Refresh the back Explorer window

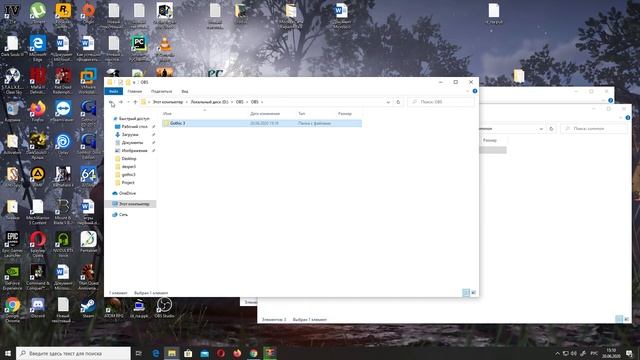(x=551, y=129)
